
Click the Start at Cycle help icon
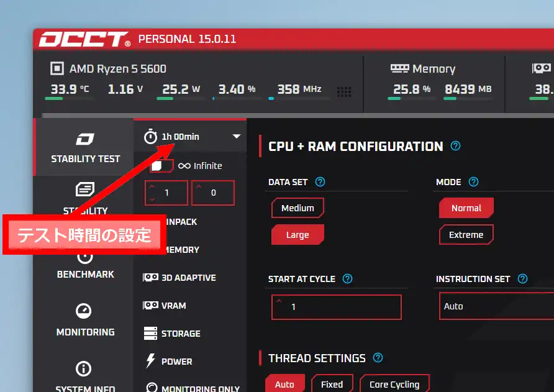click(348, 279)
